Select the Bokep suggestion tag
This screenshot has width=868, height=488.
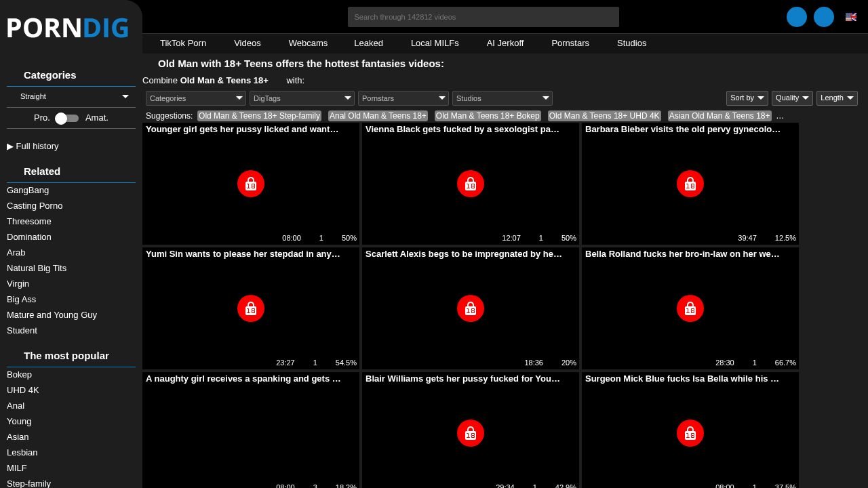[488, 116]
